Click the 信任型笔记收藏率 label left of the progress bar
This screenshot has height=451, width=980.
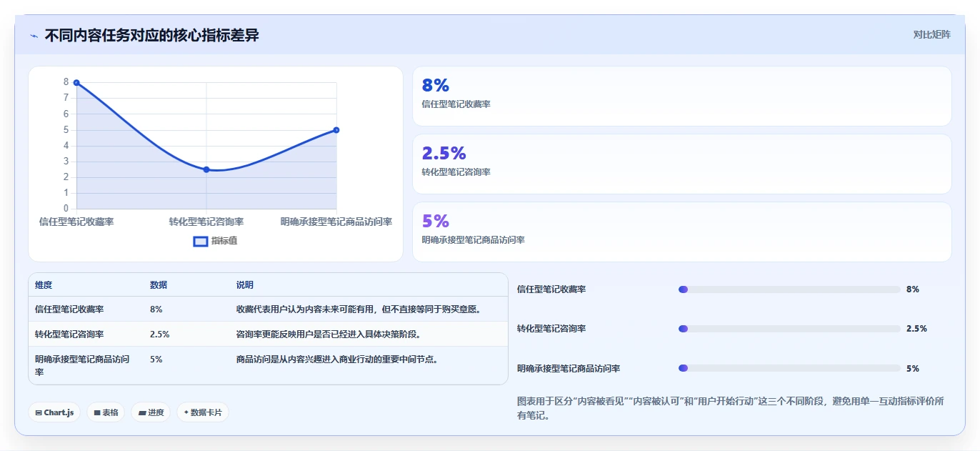click(551, 289)
